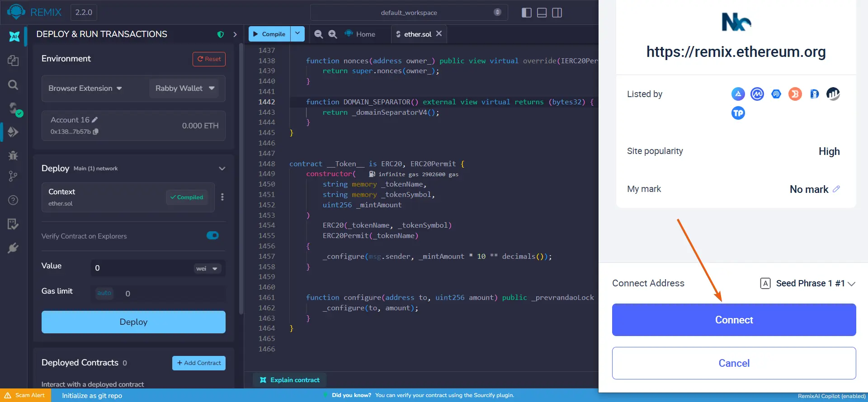This screenshot has width=868, height=402.
Task: Click the Compile button
Action: [x=269, y=34]
